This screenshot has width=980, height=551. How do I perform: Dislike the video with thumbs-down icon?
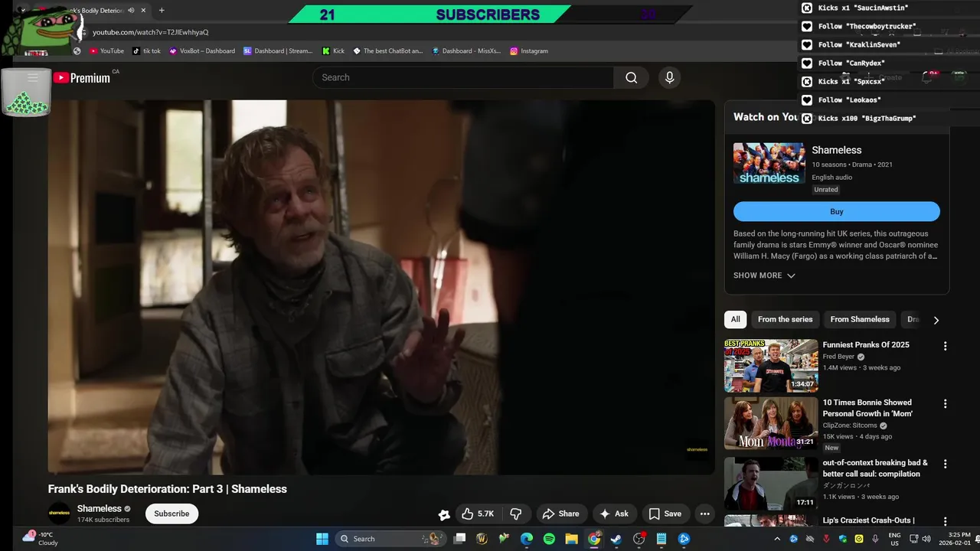click(516, 514)
